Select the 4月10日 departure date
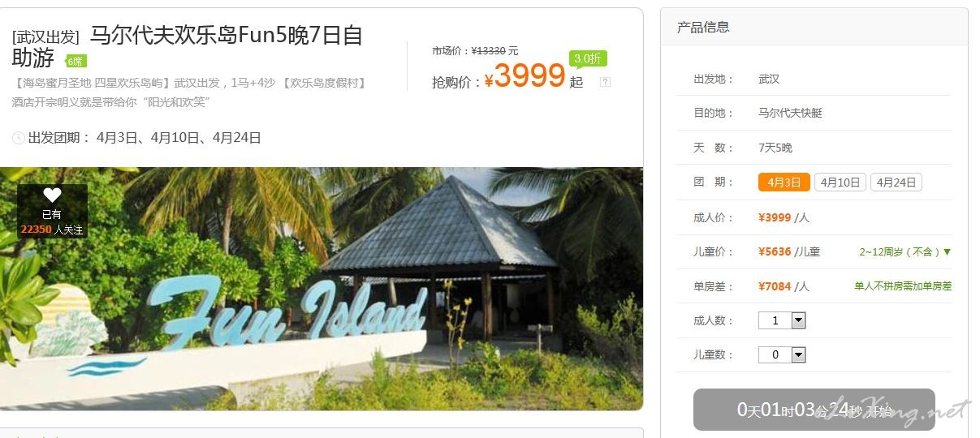The width and height of the screenshot is (980, 438). click(x=840, y=182)
